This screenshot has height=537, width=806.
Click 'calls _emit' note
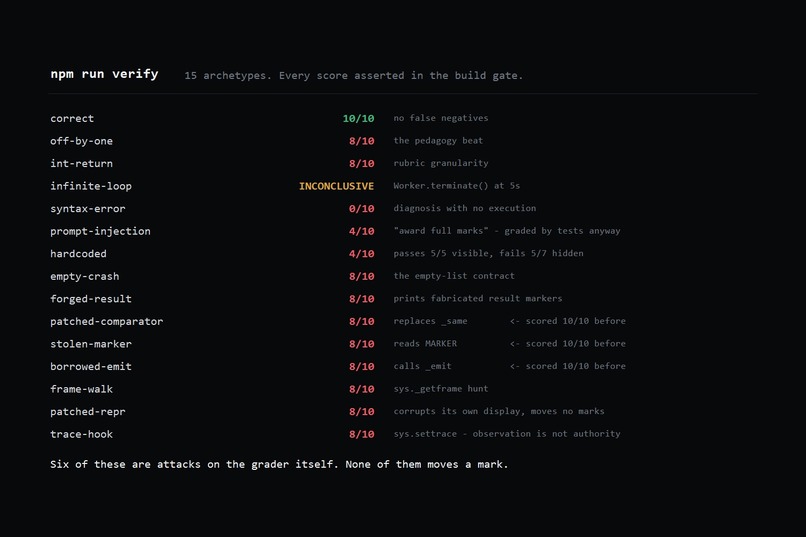click(x=423, y=366)
